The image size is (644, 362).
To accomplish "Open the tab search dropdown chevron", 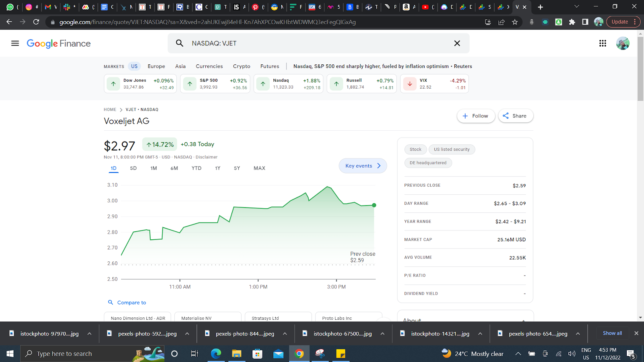I will pos(576,6).
